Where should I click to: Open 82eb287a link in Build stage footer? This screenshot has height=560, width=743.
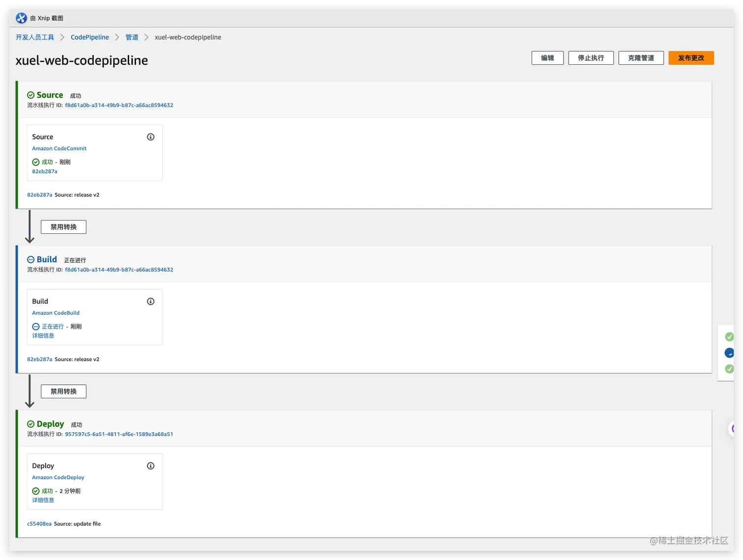click(39, 360)
